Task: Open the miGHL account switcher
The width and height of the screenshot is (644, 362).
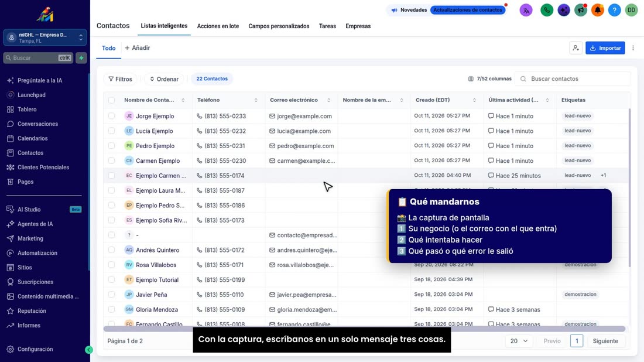Action: (x=45, y=37)
